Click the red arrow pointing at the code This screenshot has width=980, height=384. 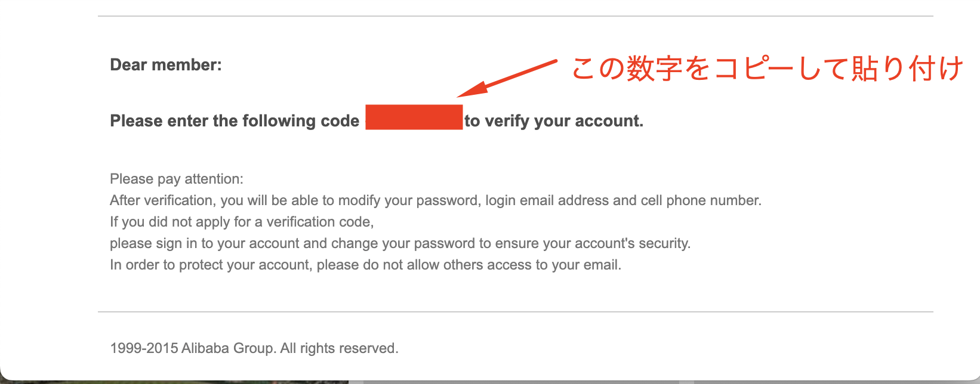(507, 78)
